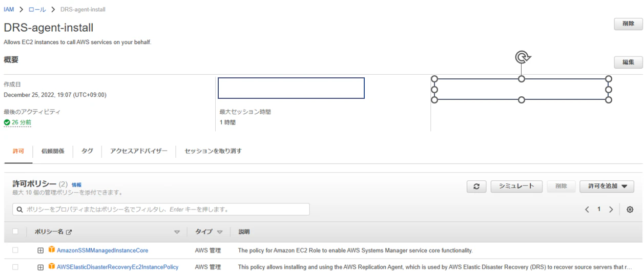Image resolution: width=644 pixels, height=273 pixels.
Task: Click the 1 時間 max session value
Action: pos(227,122)
